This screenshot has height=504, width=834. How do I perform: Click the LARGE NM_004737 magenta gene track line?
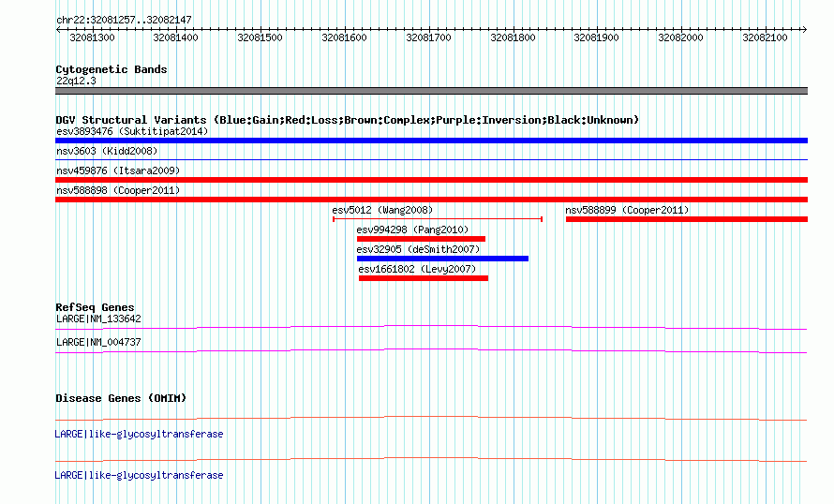coord(431,351)
